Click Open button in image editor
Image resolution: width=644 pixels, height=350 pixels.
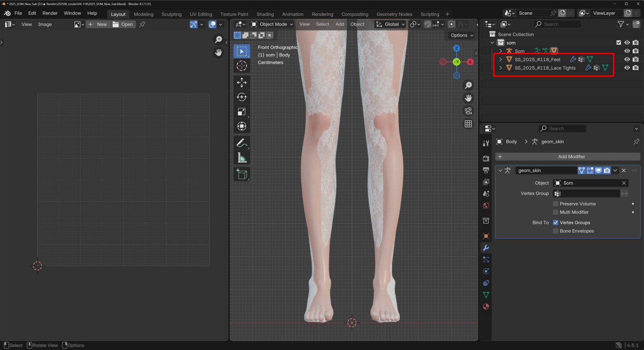coord(123,24)
